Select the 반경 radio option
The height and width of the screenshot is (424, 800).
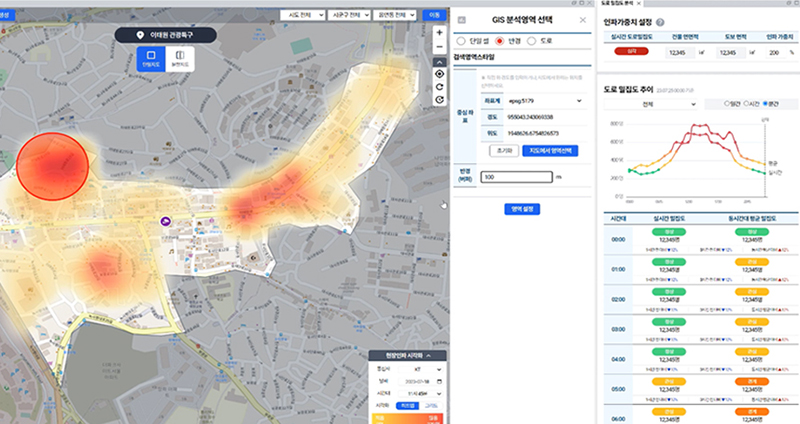click(x=502, y=42)
